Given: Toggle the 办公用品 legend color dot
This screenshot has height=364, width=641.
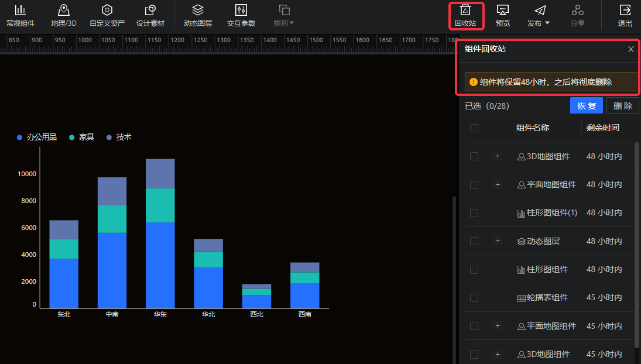Looking at the screenshot, I should tap(20, 138).
